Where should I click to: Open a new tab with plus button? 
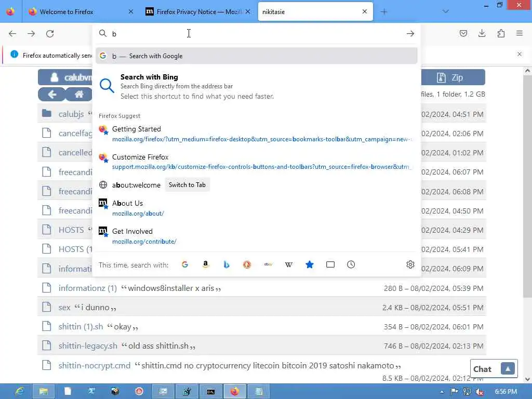384,12
